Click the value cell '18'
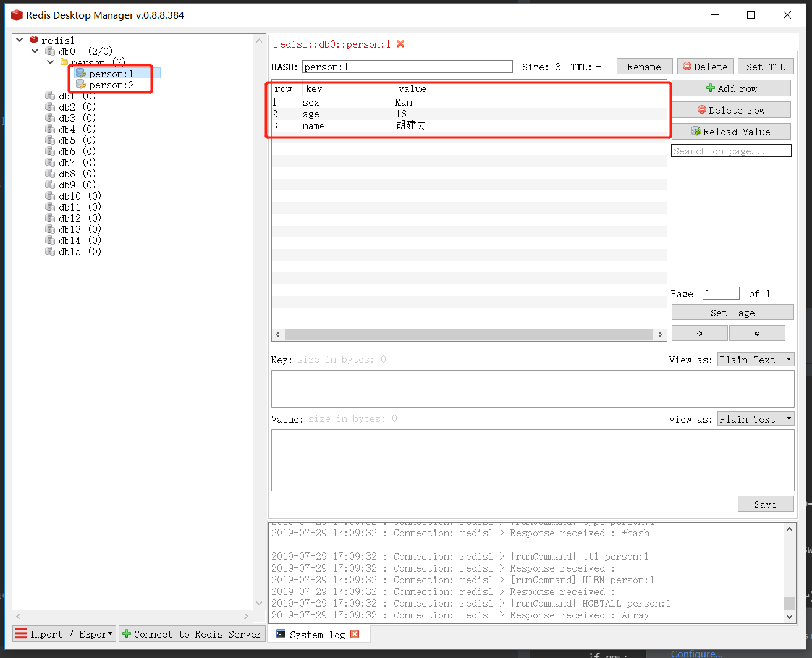The width and height of the screenshot is (812, 658). (401, 114)
